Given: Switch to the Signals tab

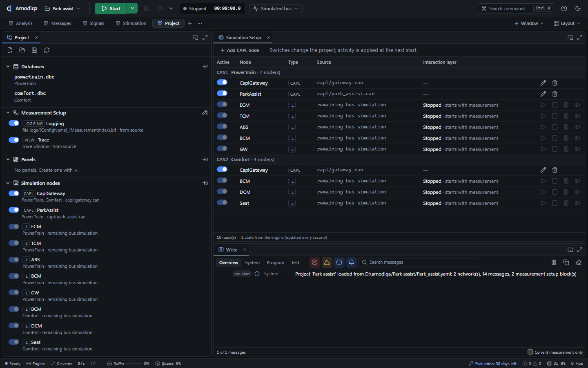Looking at the screenshot, I should pyautogui.click(x=93, y=23).
